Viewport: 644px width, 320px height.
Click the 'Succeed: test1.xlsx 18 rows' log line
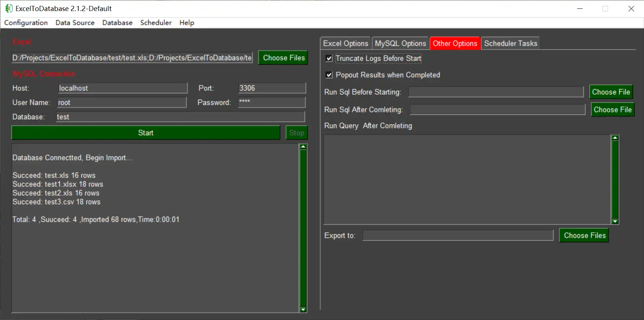(x=58, y=184)
